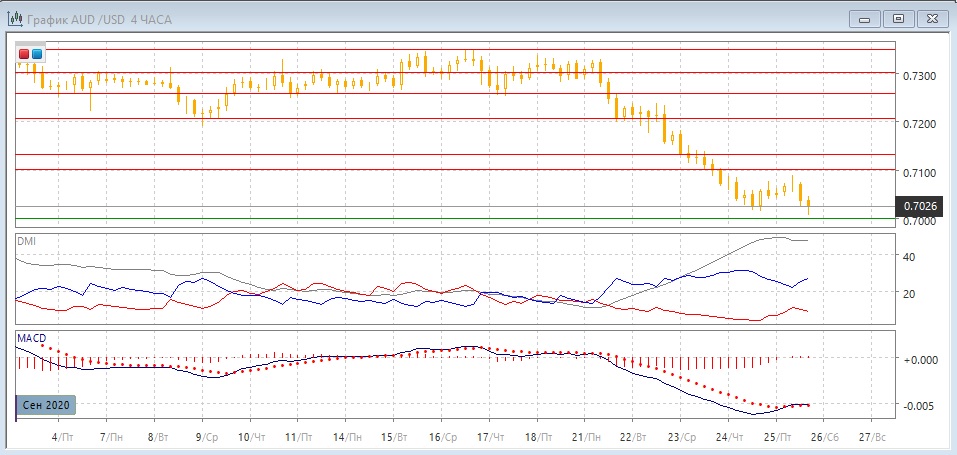Click the 25/Пт date on time axis
Image resolution: width=957 pixels, height=455 pixels.
point(779,438)
